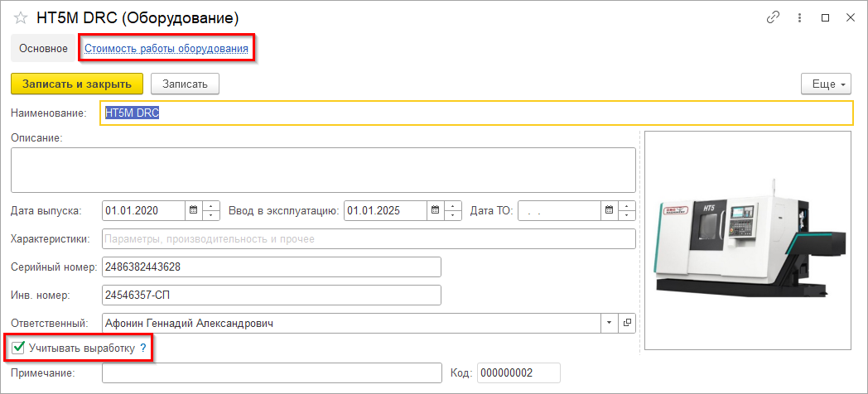Viewport: 868px width, 394px height.
Task: Click the machine photo thumbnail
Action: 748,241
